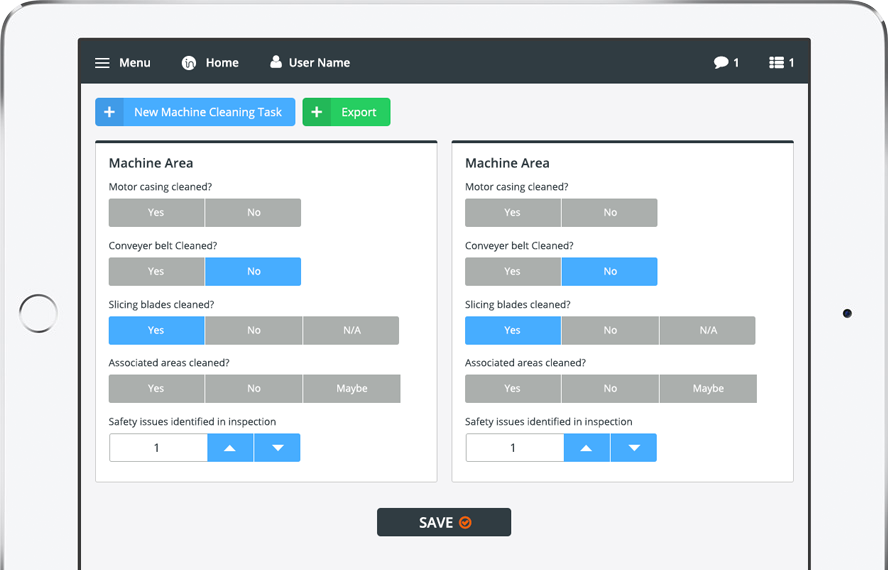888x570 pixels.
Task: Go to Home in the top navigation
Action: coord(222,63)
